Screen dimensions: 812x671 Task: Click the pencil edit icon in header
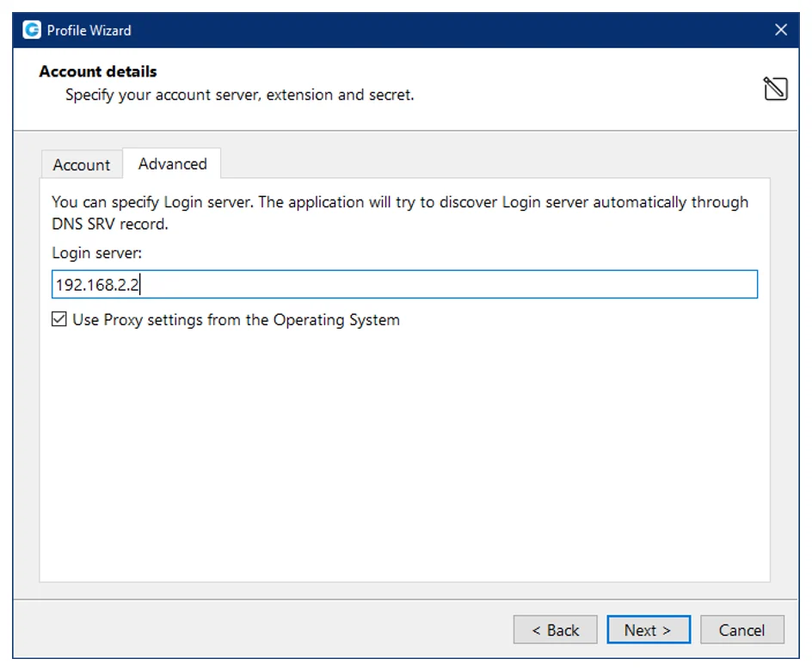[x=775, y=89]
